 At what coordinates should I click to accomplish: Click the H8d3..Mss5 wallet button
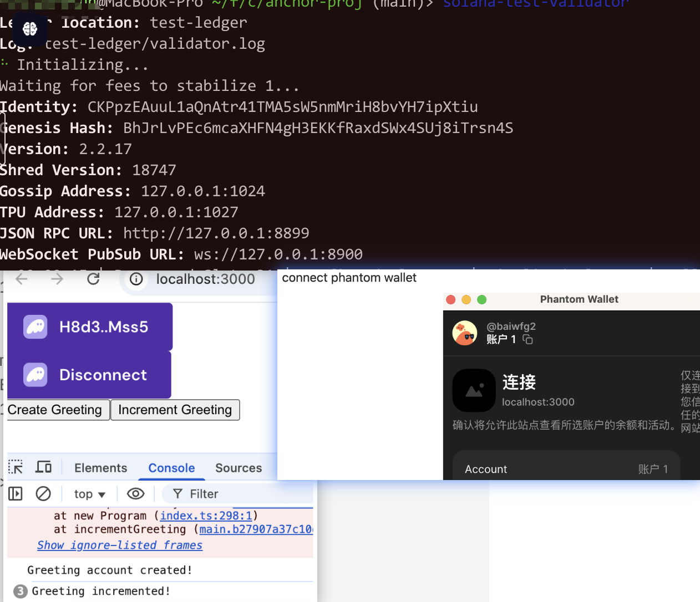click(x=90, y=327)
